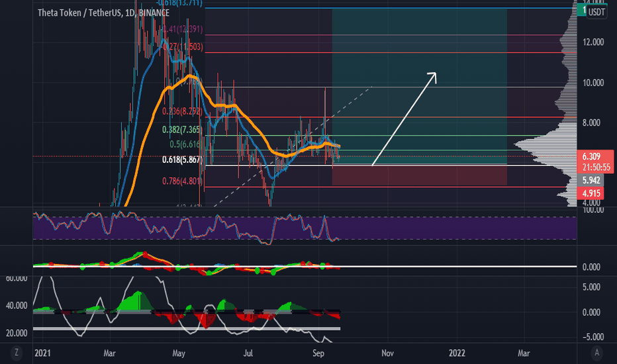The height and width of the screenshot is (364, 617).
Task: Click the Theta Token / TetherUS chart title
Action: pyautogui.click(x=103, y=13)
